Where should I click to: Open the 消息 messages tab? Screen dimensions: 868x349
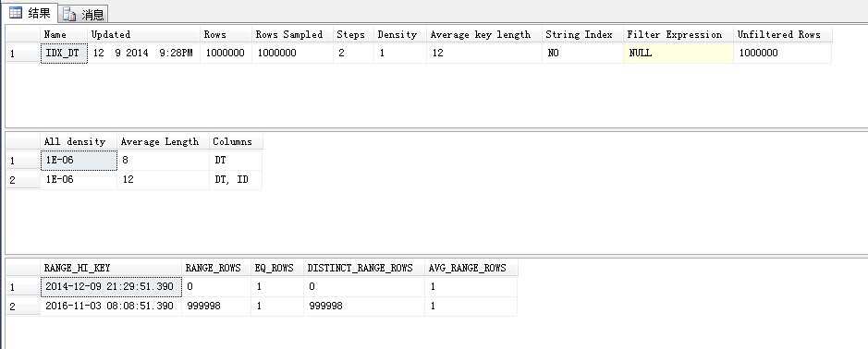click(x=82, y=15)
